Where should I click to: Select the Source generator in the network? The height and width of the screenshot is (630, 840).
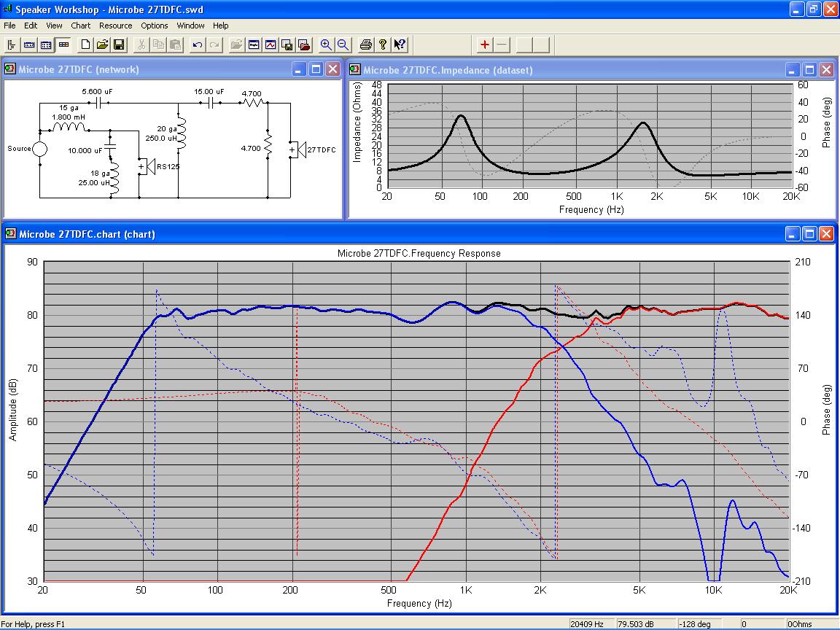[39, 149]
